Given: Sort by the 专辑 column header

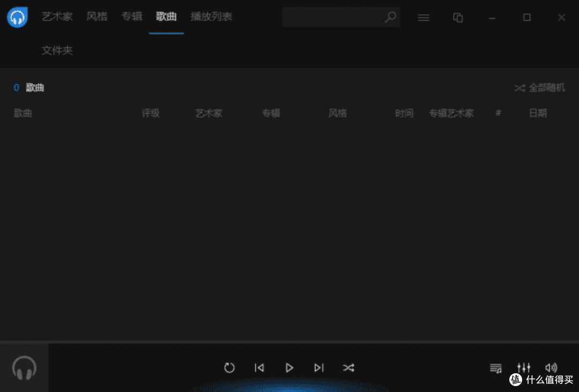Looking at the screenshot, I should pos(271,113).
